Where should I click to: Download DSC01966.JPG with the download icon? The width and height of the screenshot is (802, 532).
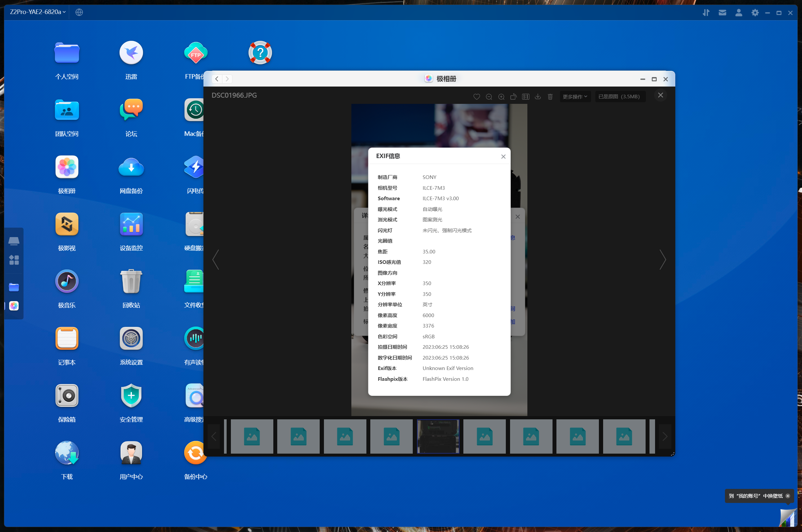click(538, 97)
